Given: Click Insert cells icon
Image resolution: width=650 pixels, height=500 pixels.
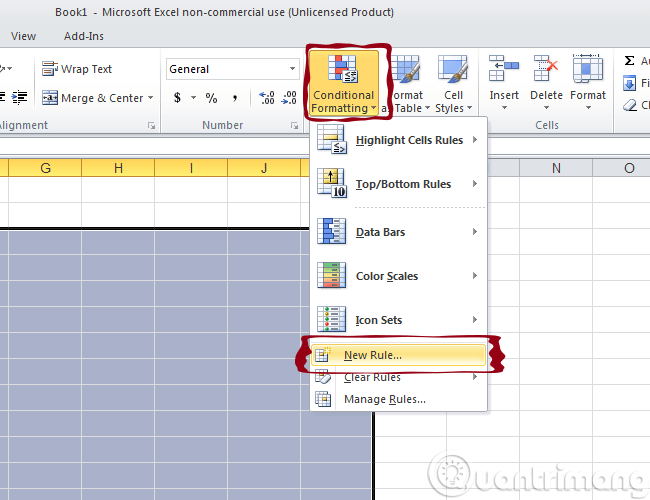Looking at the screenshot, I should pos(504,68).
